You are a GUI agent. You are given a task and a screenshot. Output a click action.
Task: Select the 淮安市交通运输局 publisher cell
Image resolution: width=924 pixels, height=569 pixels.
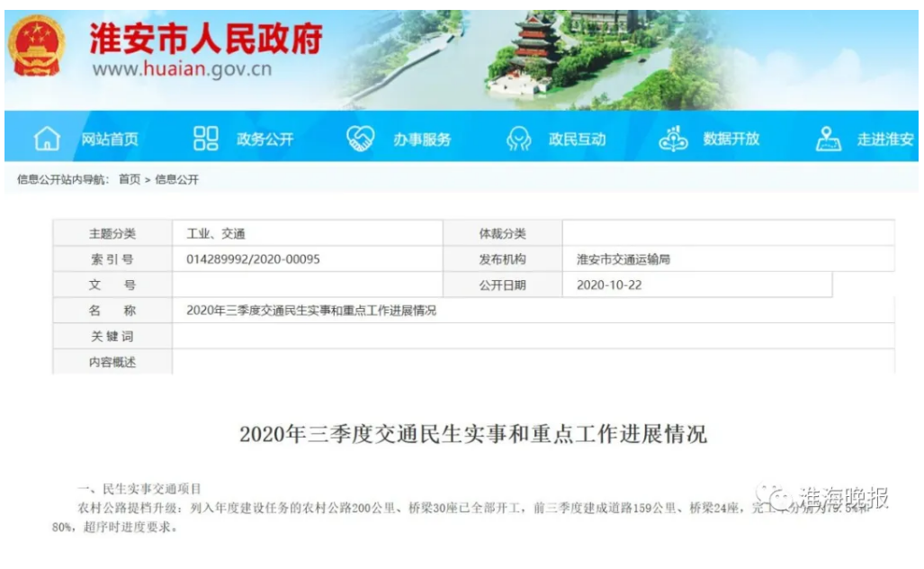623,259
